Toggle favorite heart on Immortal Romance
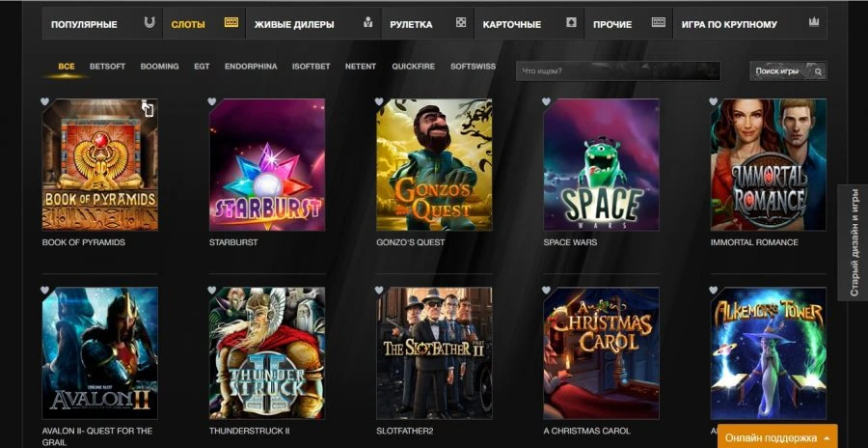The image size is (868, 448). point(714,101)
